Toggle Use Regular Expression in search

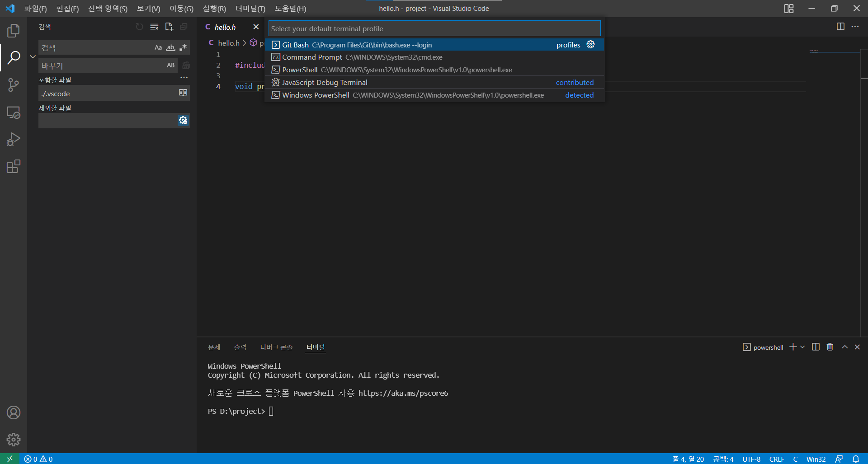click(183, 47)
